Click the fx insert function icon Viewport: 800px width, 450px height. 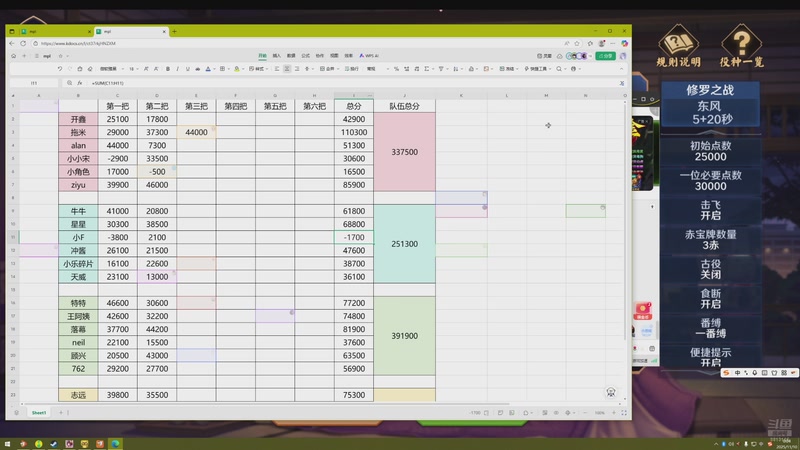(80, 83)
